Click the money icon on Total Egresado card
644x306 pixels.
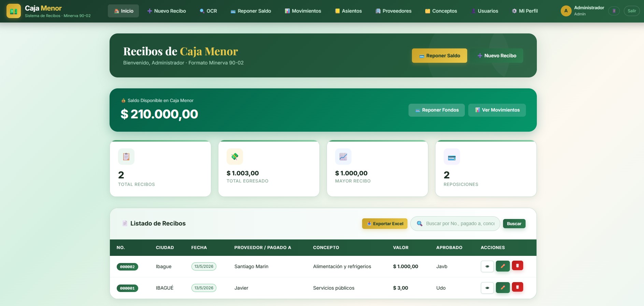235,157
